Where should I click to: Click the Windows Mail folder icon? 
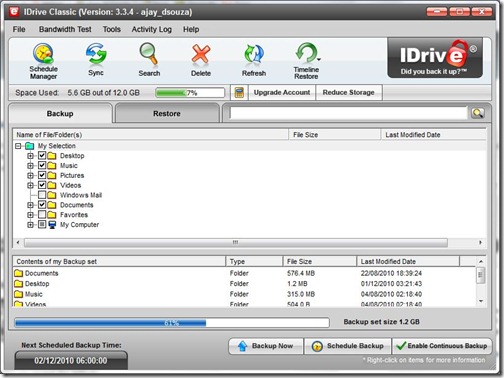[52, 195]
